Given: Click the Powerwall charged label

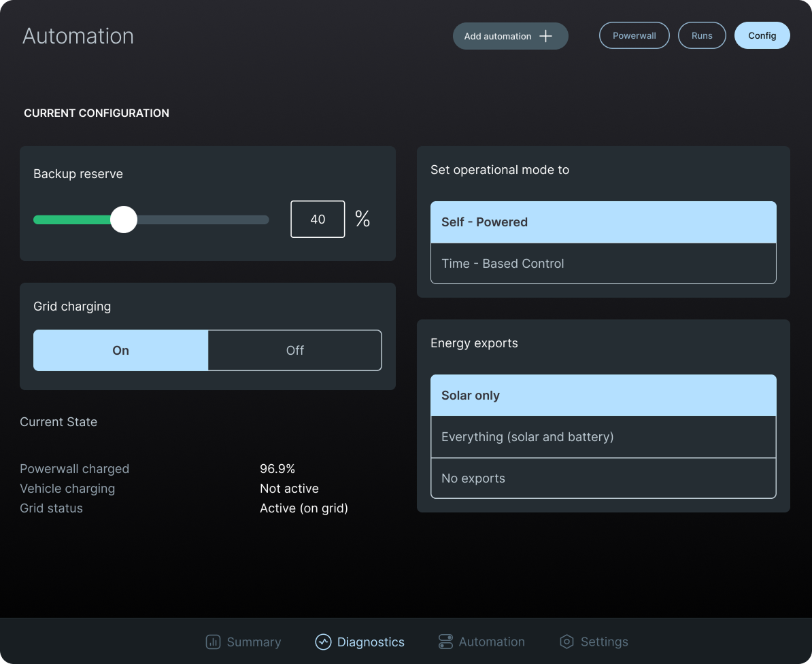Looking at the screenshot, I should click(x=75, y=469).
